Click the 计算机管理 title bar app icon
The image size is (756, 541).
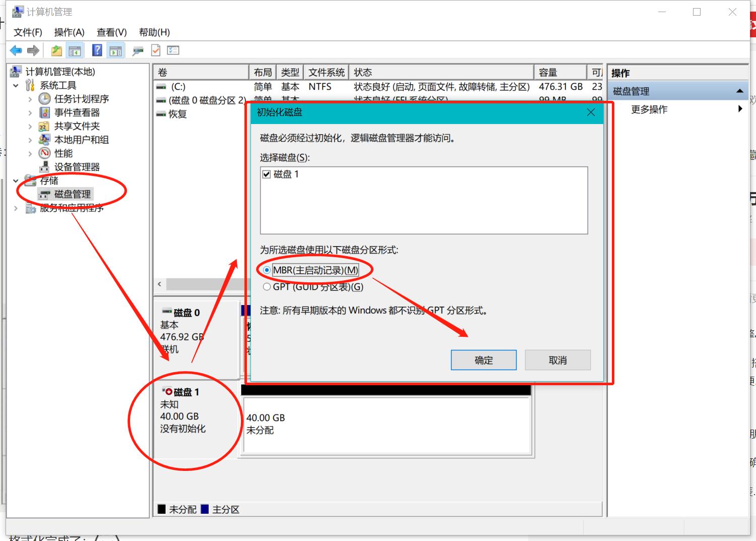(18, 11)
